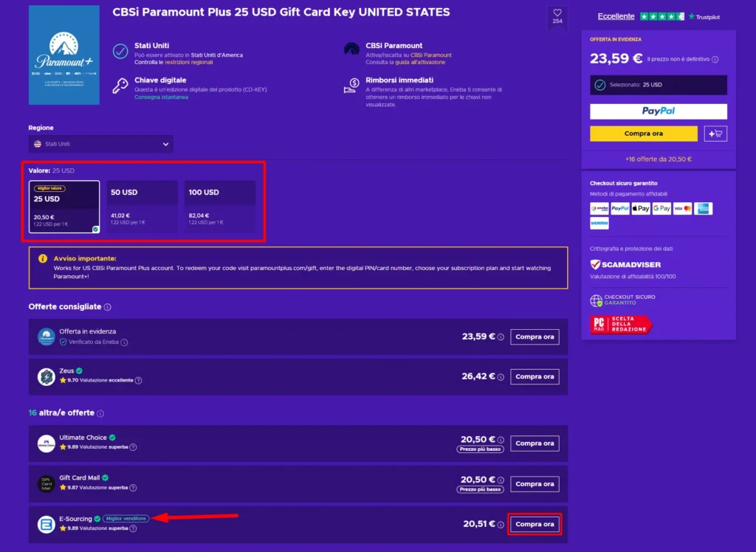Click the help icon by Gift Card Mall rating
Viewport: 756px width, 552px height.
133,487
